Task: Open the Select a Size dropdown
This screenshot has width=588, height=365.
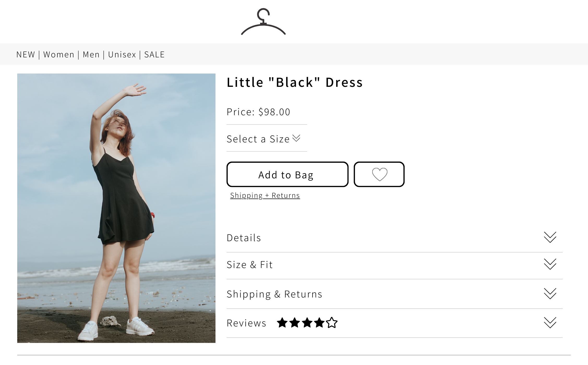Action: click(263, 139)
